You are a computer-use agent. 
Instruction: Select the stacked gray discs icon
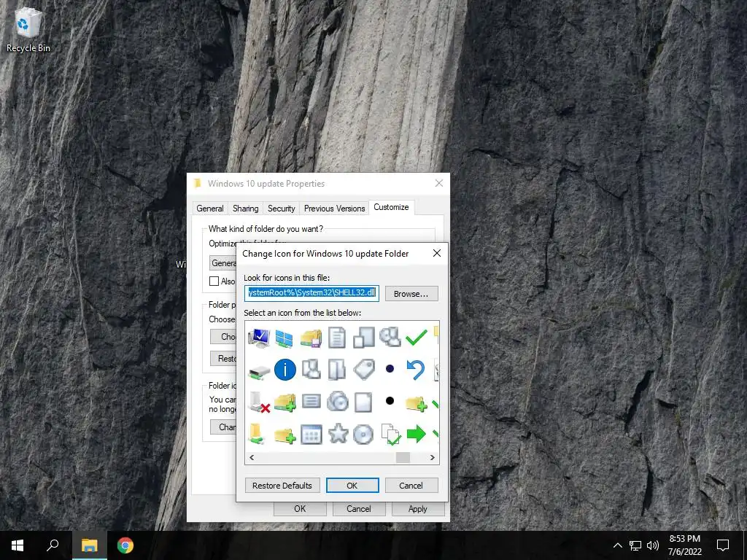[x=337, y=401]
